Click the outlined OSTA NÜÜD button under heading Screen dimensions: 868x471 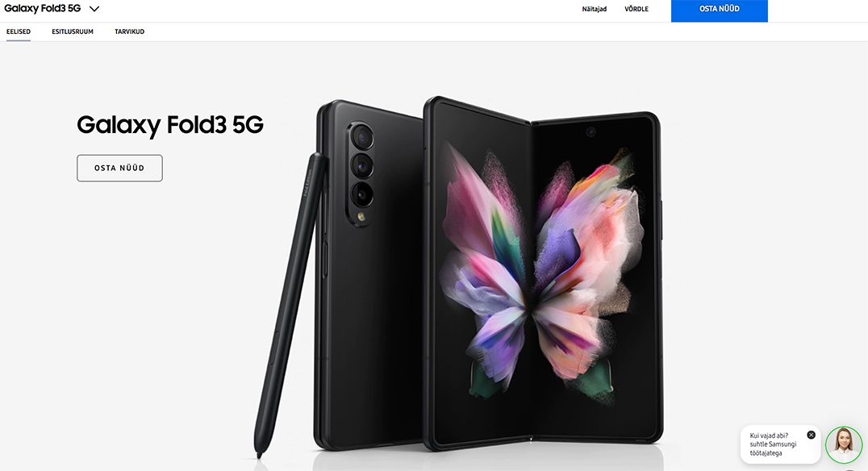(119, 168)
